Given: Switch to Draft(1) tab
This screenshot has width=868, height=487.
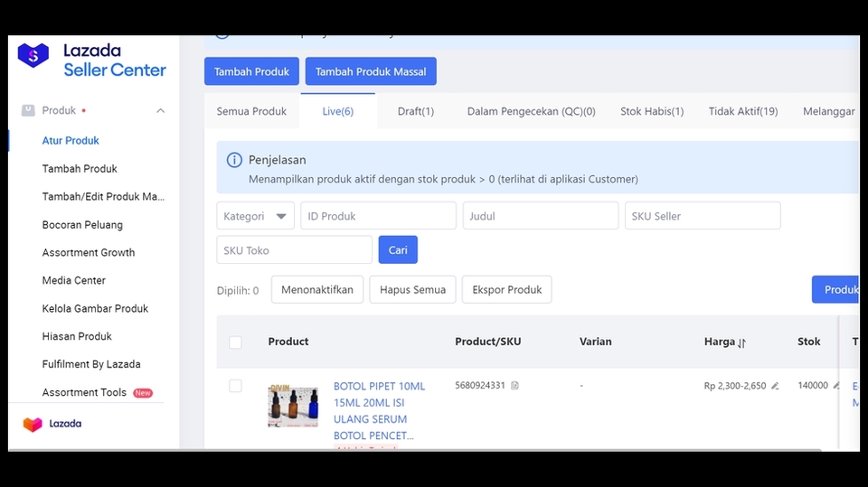Looking at the screenshot, I should click(x=416, y=111).
